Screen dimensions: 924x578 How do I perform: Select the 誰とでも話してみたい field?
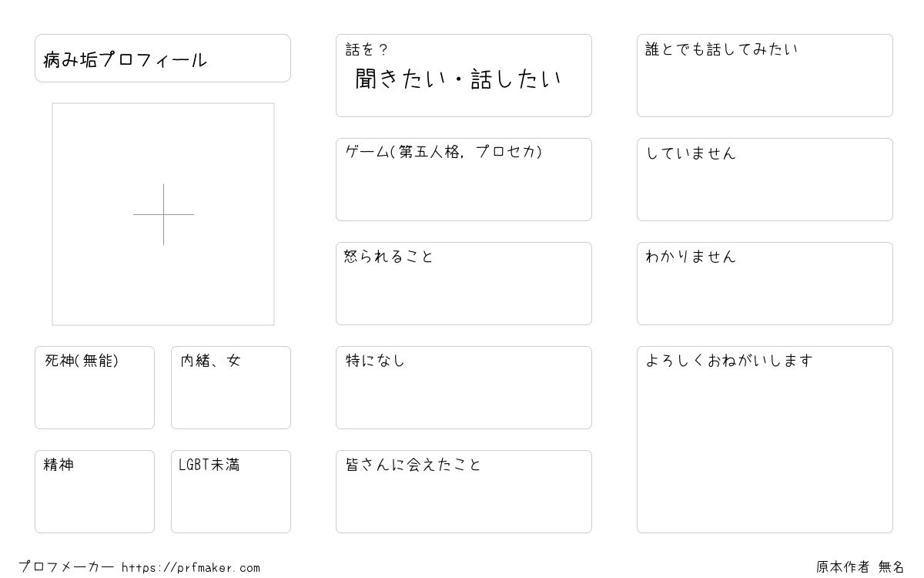click(x=765, y=76)
